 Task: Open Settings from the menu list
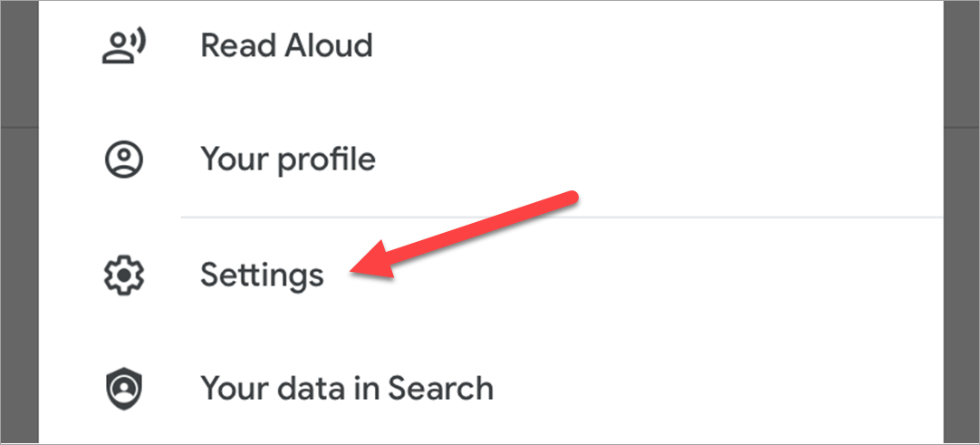262,274
